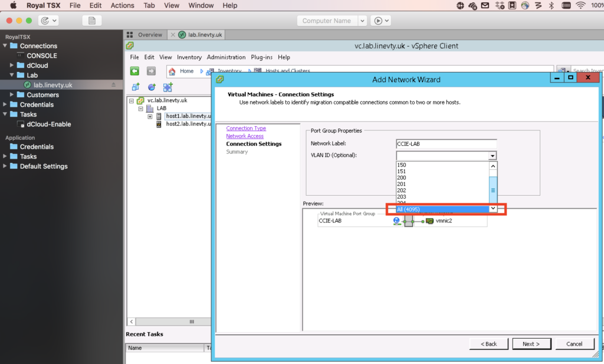Click the third vSphere inventory toolbar icon
This screenshot has height=364, width=604.
(168, 87)
